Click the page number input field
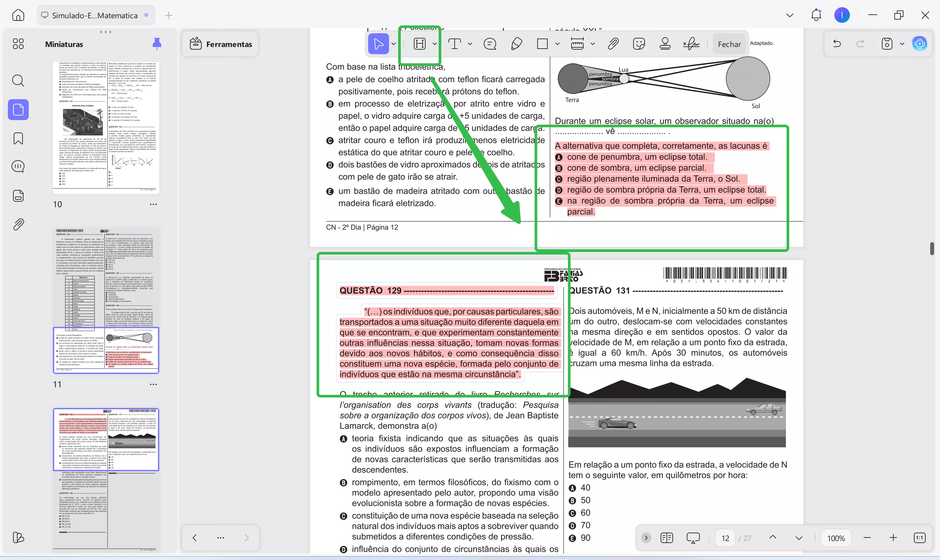This screenshot has width=940, height=560. pos(725,538)
